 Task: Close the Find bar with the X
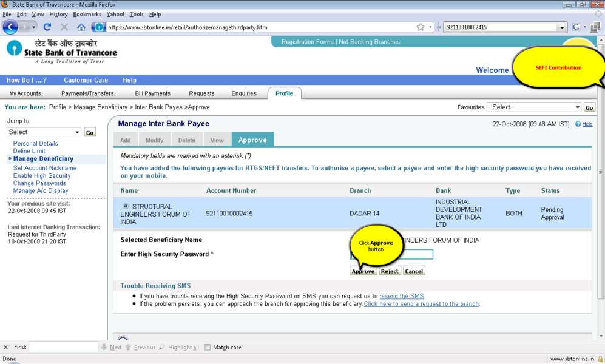pyautogui.click(x=6, y=348)
